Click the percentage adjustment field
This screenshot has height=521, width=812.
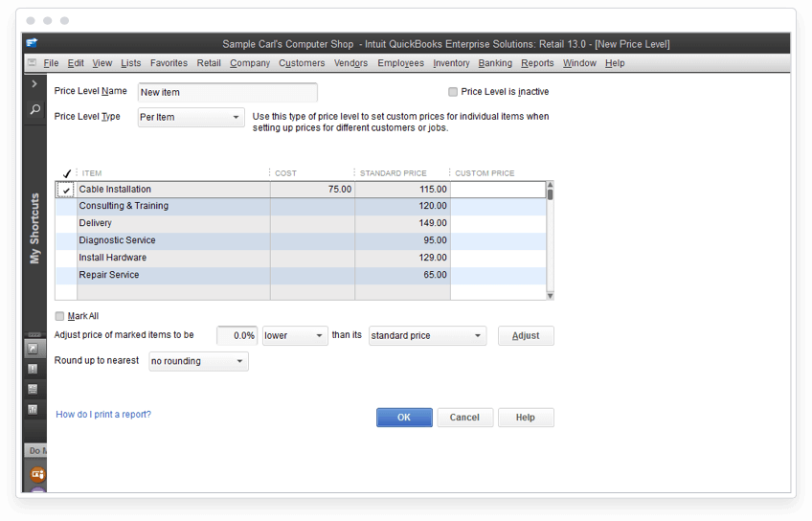(x=237, y=335)
